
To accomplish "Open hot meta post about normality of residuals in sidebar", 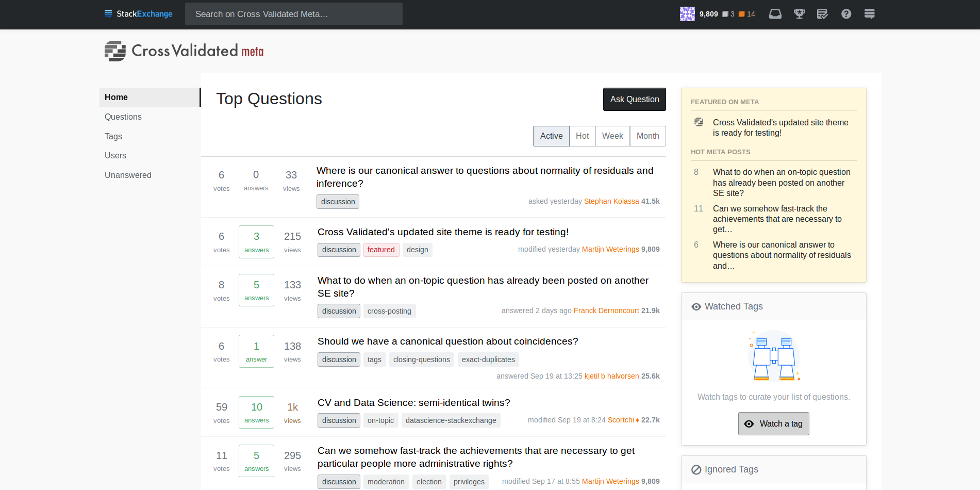I will pyautogui.click(x=782, y=255).
